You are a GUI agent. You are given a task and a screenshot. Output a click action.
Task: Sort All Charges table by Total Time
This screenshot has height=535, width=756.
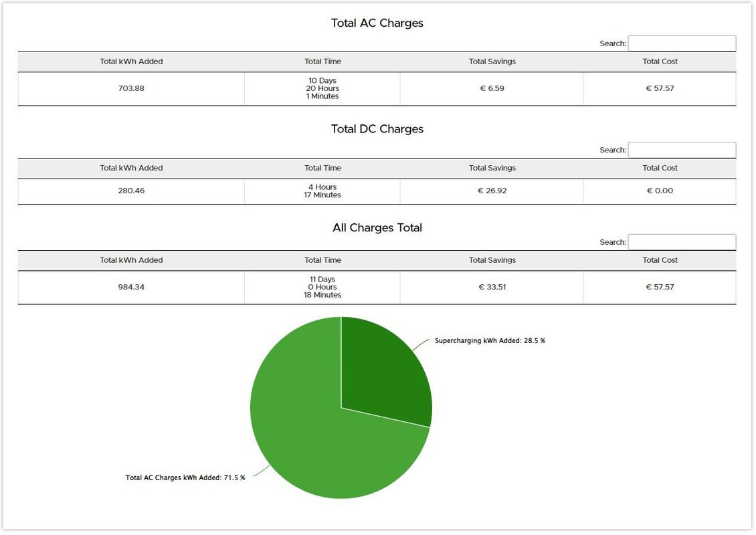[322, 260]
